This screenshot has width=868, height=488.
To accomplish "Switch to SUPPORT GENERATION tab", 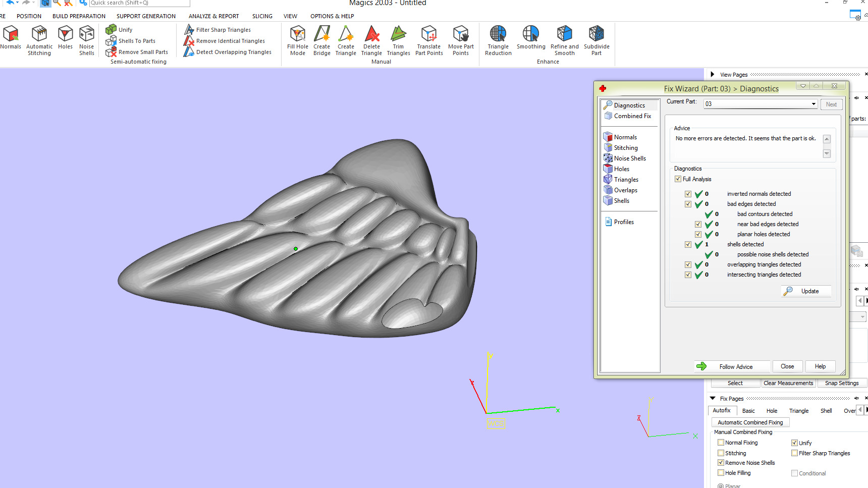I will 146,16.
